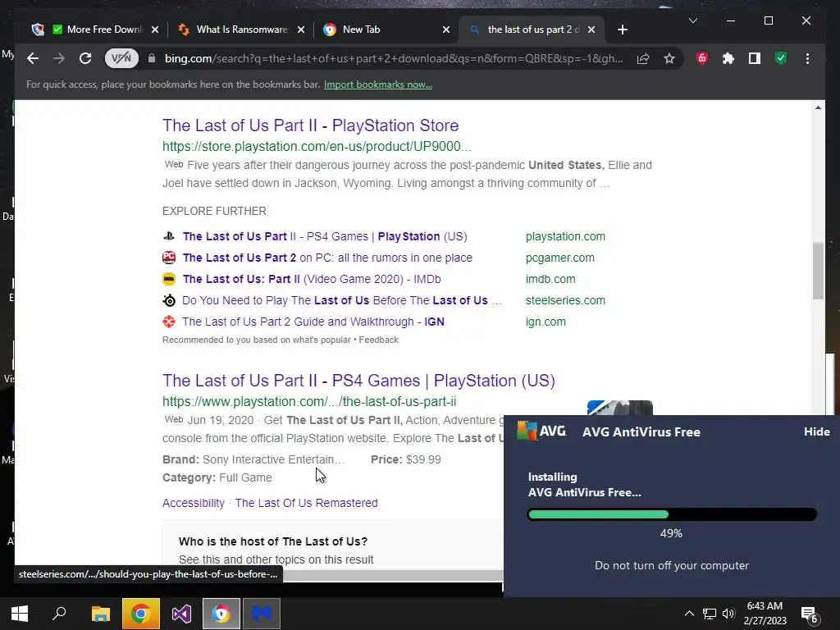Viewport: 840px width, 630px height.
Task: Click the PlayStation logo icon in explore list
Action: point(169,235)
